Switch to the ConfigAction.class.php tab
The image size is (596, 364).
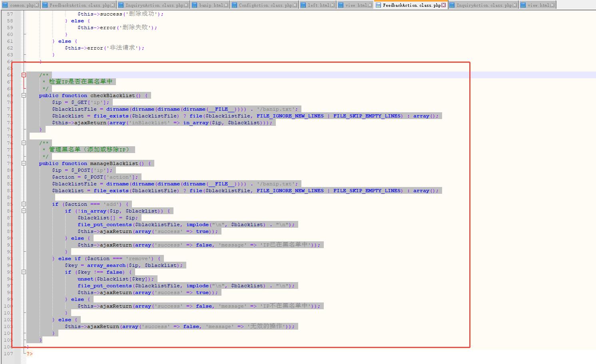pyautogui.click(x=265, y=5)
